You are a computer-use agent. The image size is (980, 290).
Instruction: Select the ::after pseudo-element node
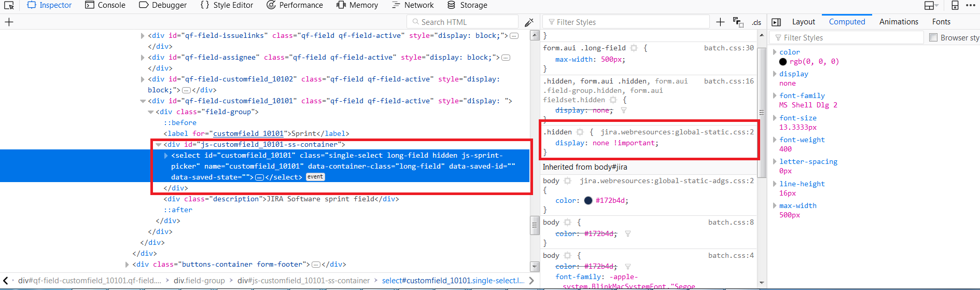[178, 210]
